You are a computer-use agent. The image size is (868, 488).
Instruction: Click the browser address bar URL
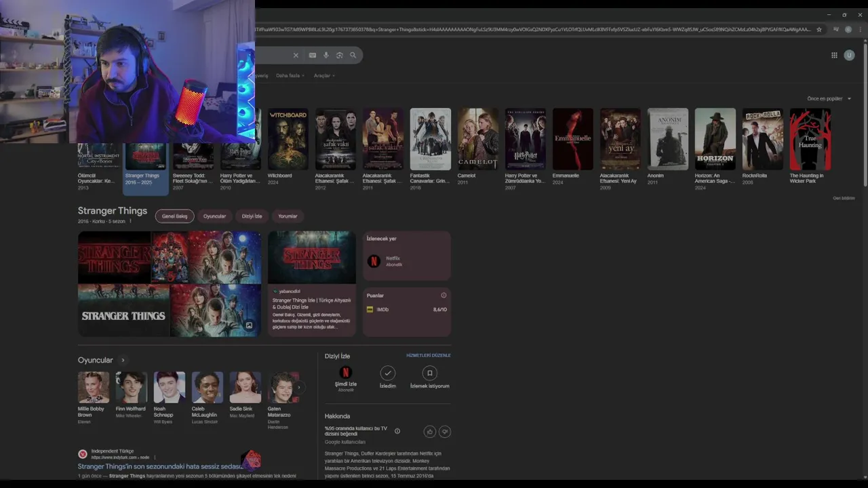pyautogui.click(x=532, y=30)
